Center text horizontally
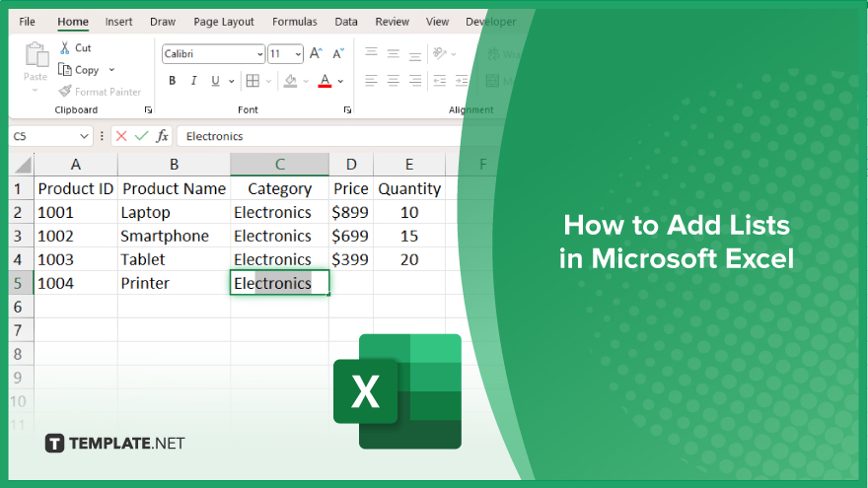The height and width of the screenshot is (488, 868). (x=393, y=81)
